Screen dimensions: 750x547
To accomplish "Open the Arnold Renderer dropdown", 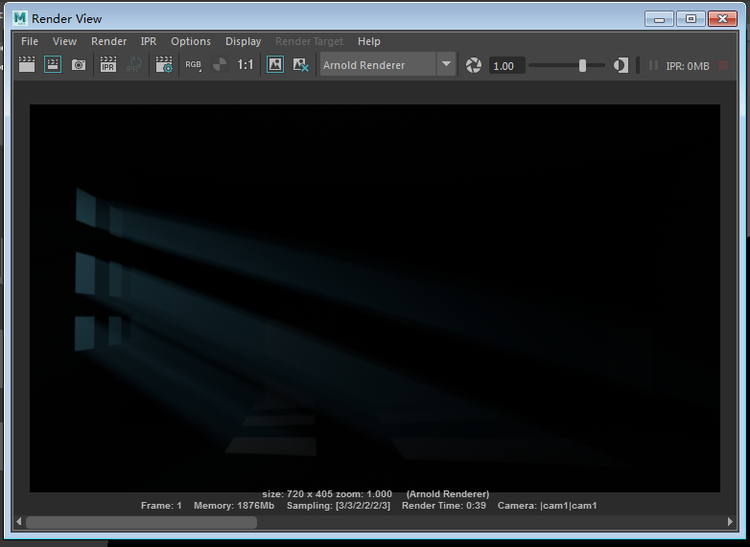I will coord(387,65).
